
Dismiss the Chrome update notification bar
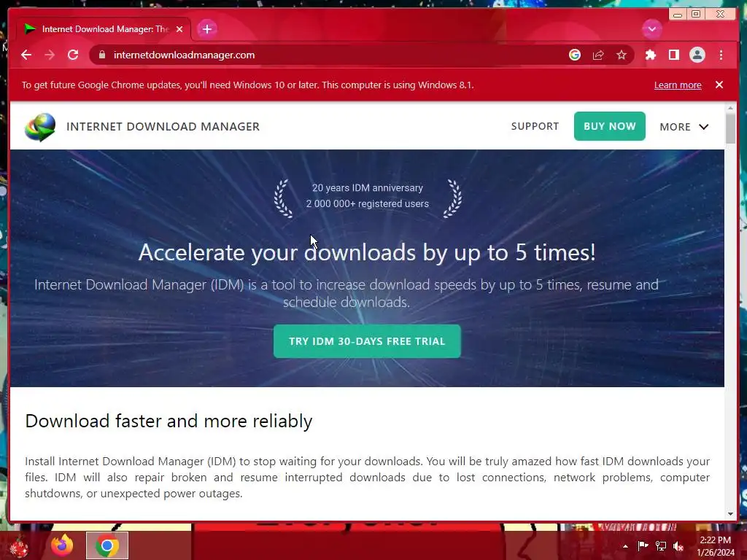point(719,85)
